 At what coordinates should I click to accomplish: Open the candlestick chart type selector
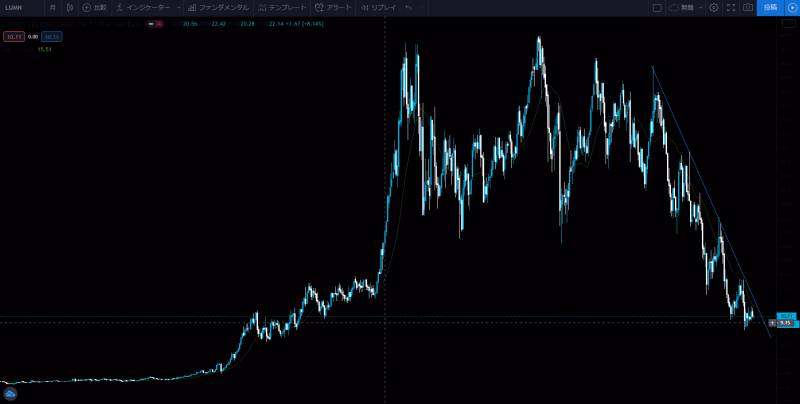point(70,7)
